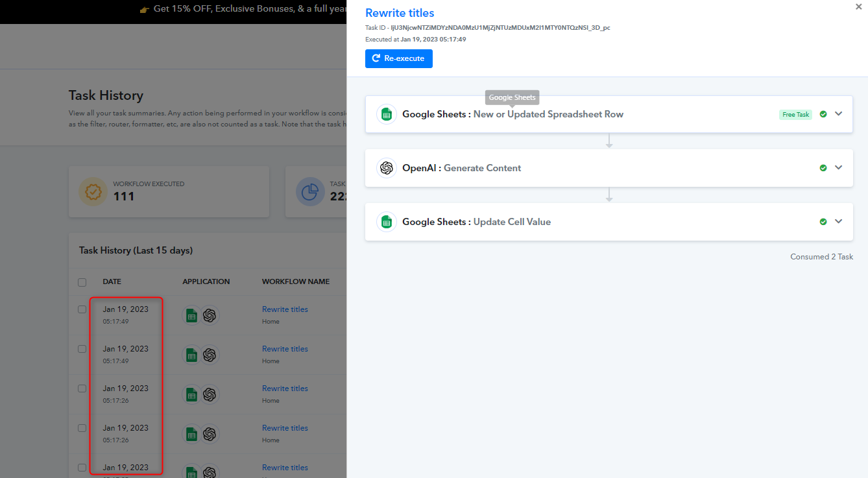Click green success check on Update Cell Value step
Viewport: 868px width, 478px height.
pyautogui.click(x=823, y=222)
